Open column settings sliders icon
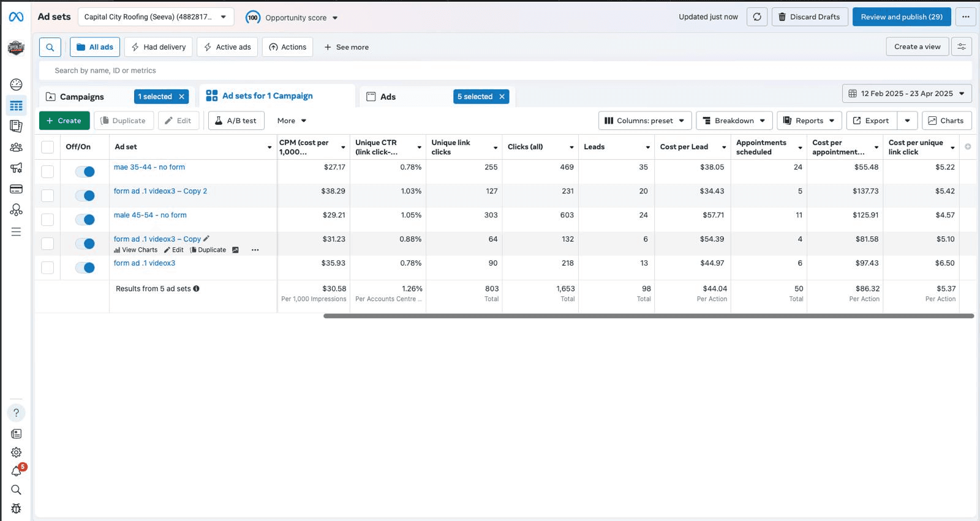980x521 pixels. (962, 47)
